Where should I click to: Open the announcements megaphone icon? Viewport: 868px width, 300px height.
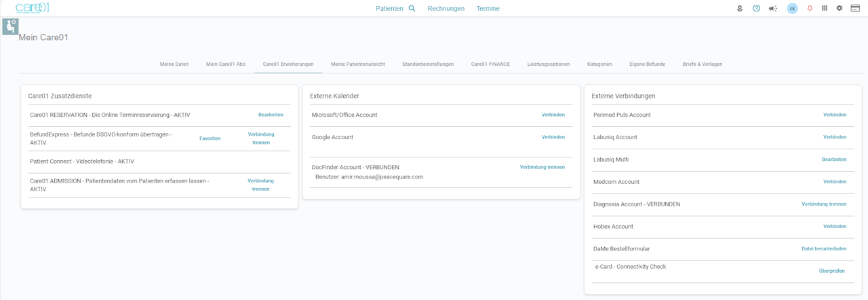[773, 9]
